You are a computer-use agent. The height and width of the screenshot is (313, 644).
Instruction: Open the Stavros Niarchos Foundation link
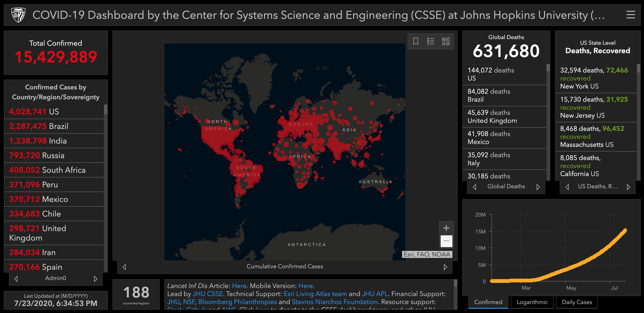click(x=335, y=302)
